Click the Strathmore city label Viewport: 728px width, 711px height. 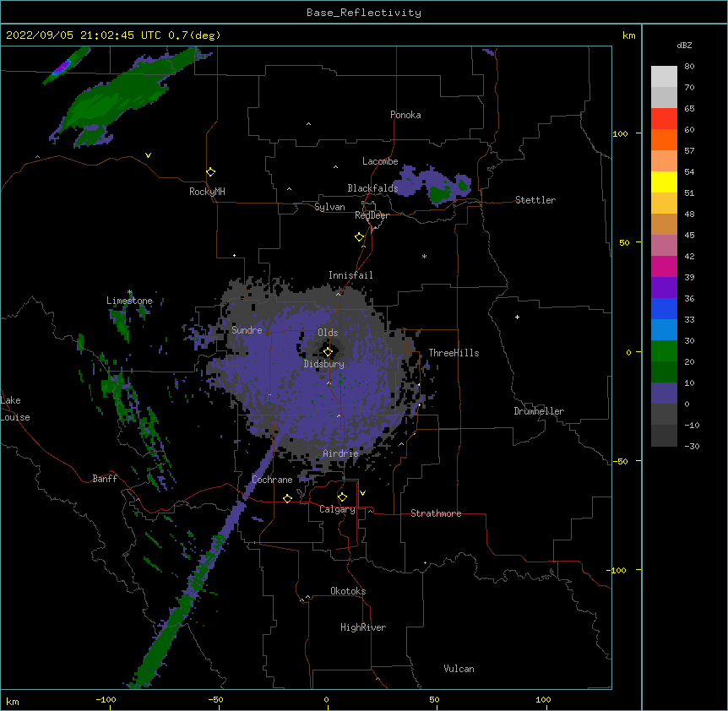click(436, 513)
